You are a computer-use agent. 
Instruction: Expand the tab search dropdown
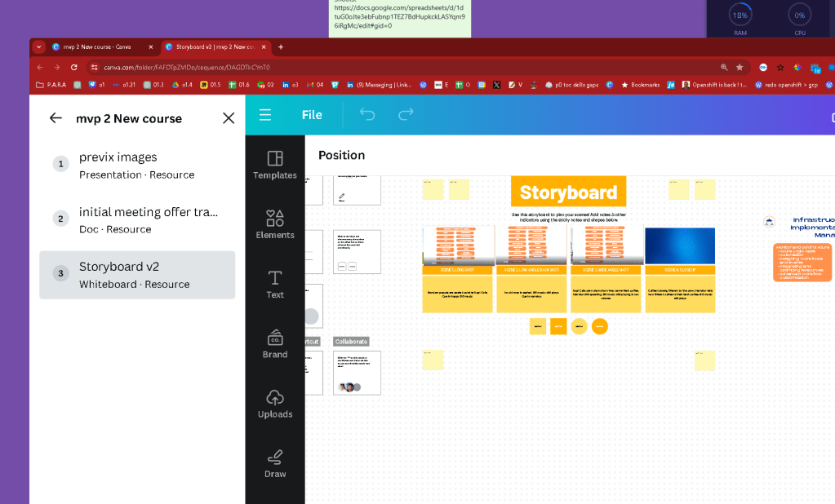tap(38, 46)
